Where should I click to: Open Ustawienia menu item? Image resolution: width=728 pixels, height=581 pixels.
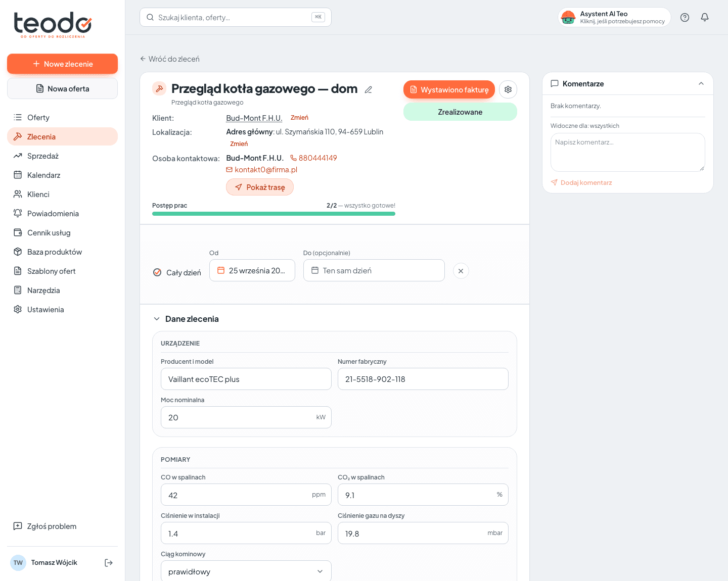(62, 309)
